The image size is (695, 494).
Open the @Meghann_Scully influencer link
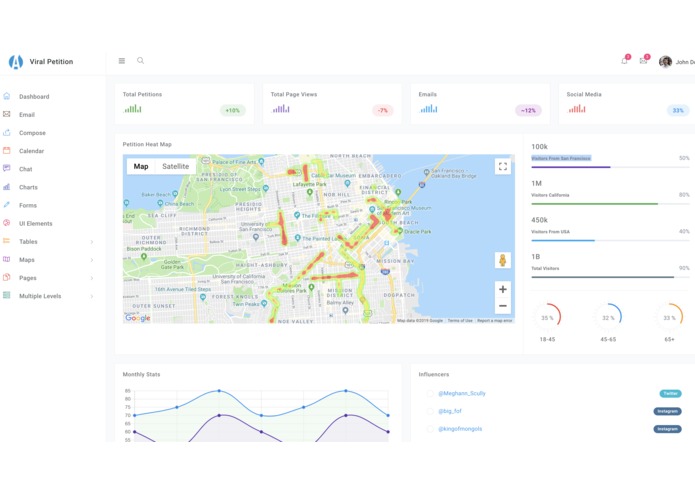pos(462,393)
